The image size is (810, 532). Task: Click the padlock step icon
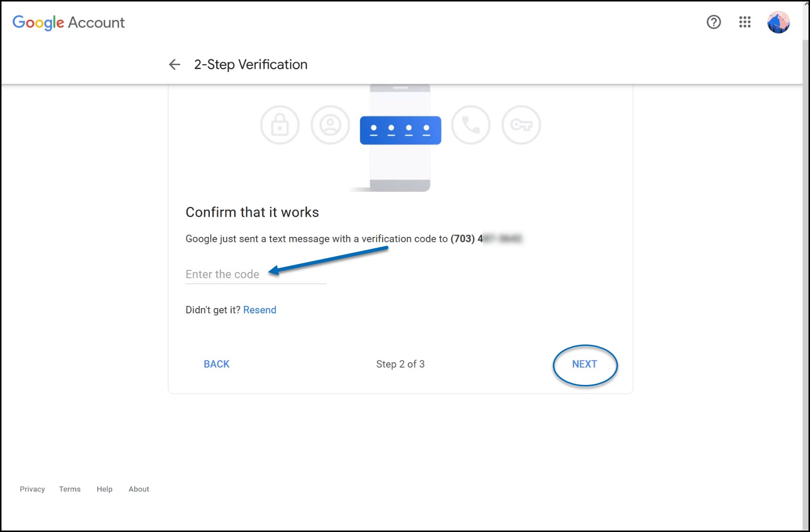280,125
